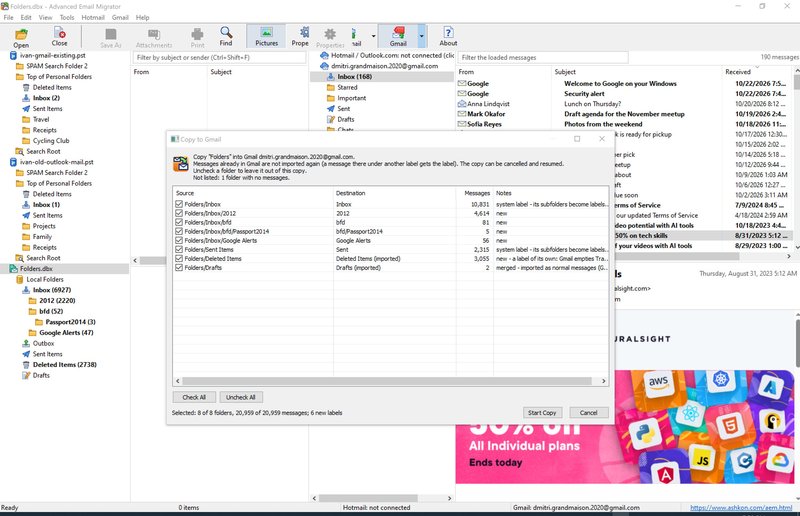Open the Hotmail toolbar dropdown arrow
Image resolution: width=800 pixels, height=516 pixels.
[373, 36]
